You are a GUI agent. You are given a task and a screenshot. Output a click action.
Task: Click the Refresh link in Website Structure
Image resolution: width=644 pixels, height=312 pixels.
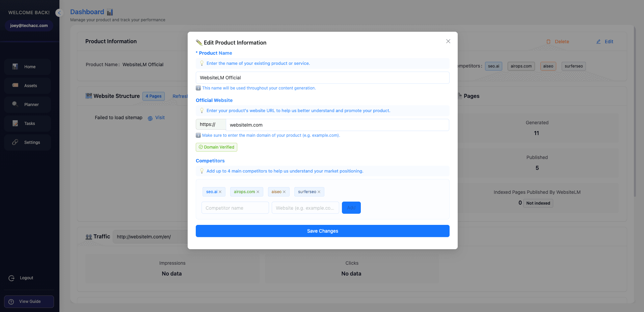pyautogui.click(x=180, y=96)
